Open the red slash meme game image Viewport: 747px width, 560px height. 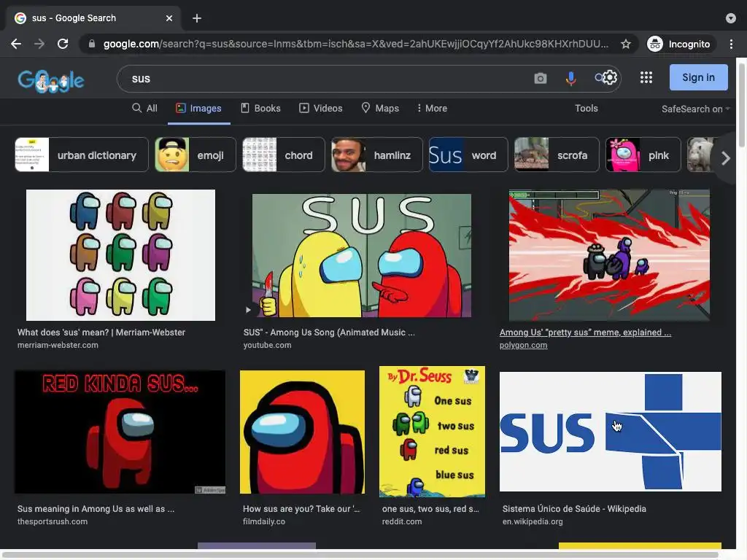(609, 255)
